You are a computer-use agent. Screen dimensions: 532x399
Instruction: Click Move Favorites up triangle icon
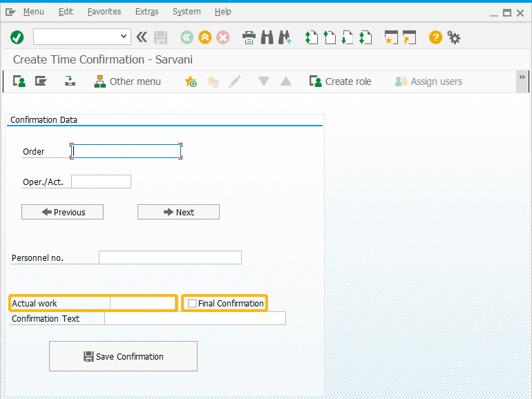tap(285, 81)
